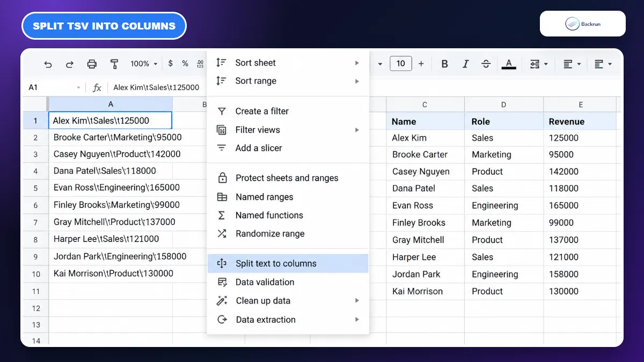Click the Redo arrow icon

click(70, 64)
